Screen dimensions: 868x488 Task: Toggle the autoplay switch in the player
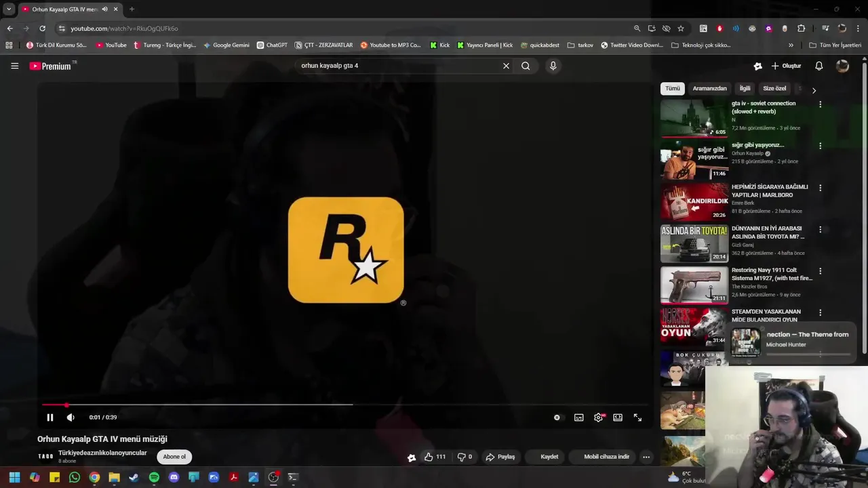coord(557,418)
